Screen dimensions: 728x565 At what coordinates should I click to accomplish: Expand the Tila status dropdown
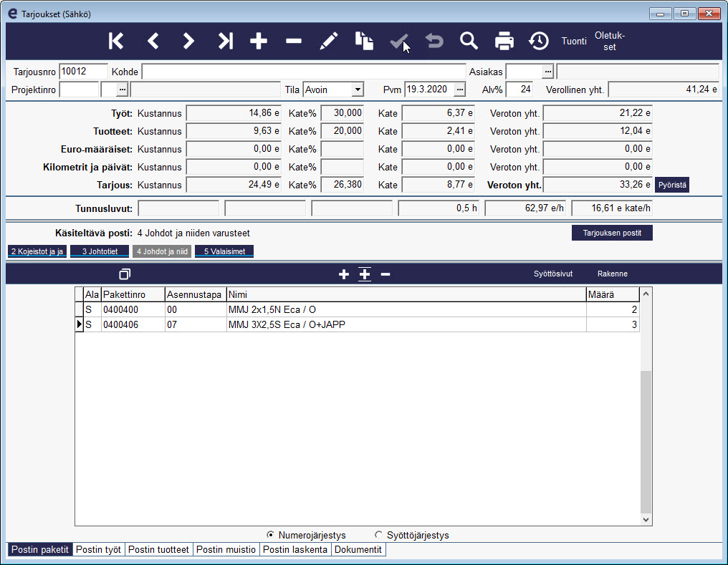358,90
